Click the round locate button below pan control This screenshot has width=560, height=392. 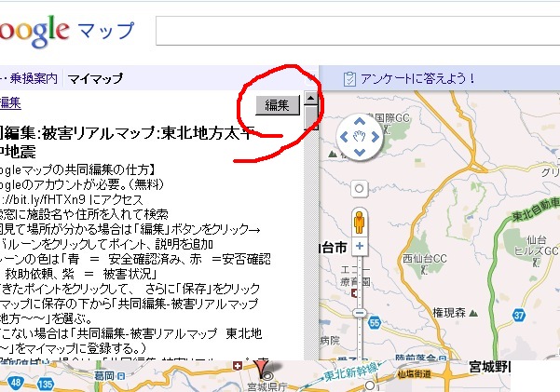[x=360, y=188]
